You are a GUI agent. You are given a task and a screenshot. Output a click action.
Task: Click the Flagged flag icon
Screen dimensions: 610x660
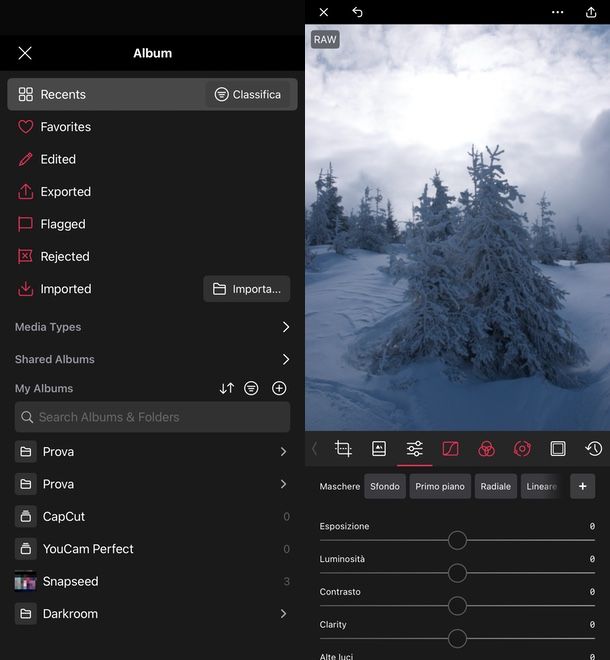(x=25, y=224)
